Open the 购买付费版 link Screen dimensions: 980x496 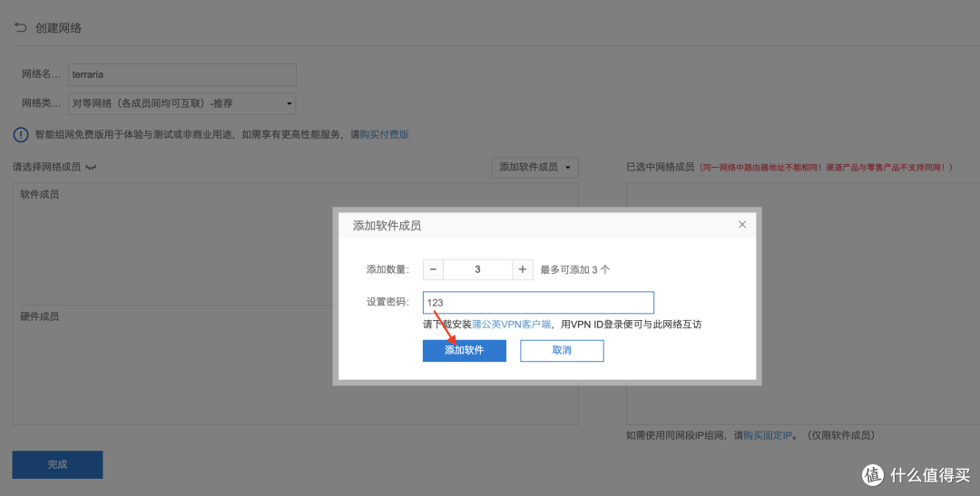tap(385, 134)
